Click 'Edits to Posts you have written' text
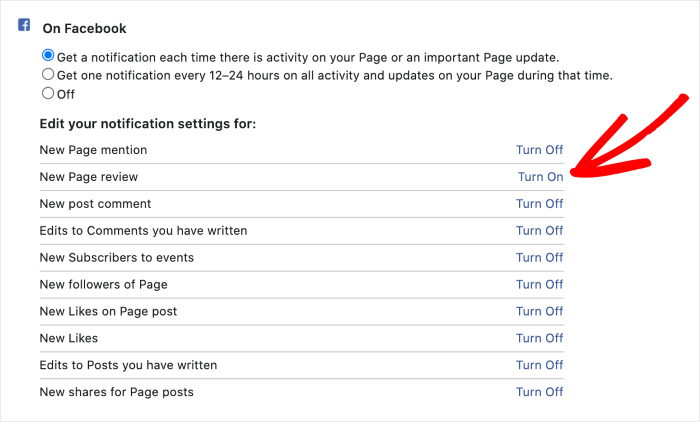 (129, 365)
